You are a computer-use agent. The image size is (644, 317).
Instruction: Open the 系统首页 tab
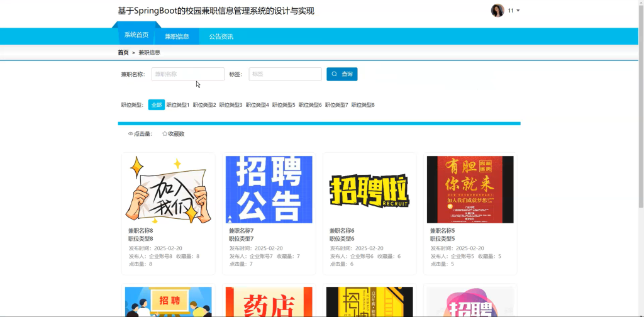136,35
